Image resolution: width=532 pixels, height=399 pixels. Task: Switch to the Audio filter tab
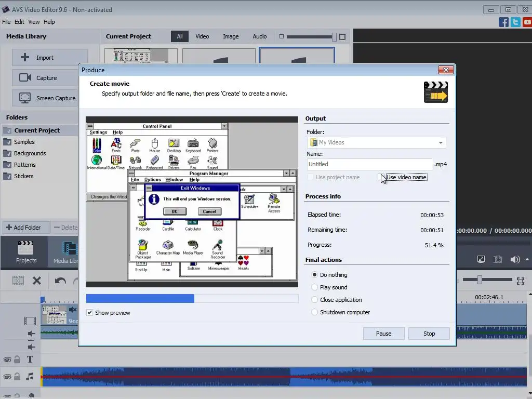(259, 36)
